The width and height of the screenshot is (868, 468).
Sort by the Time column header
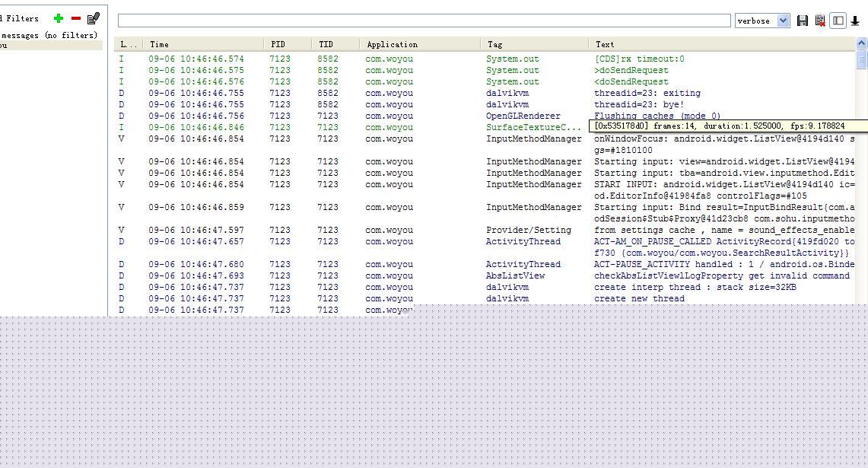[x=202, y=44]
